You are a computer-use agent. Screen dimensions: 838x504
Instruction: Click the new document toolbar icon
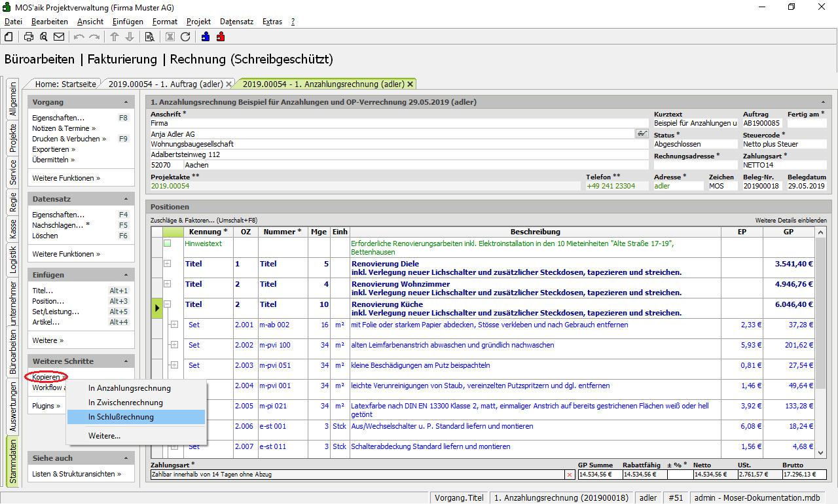click(9, 37)
